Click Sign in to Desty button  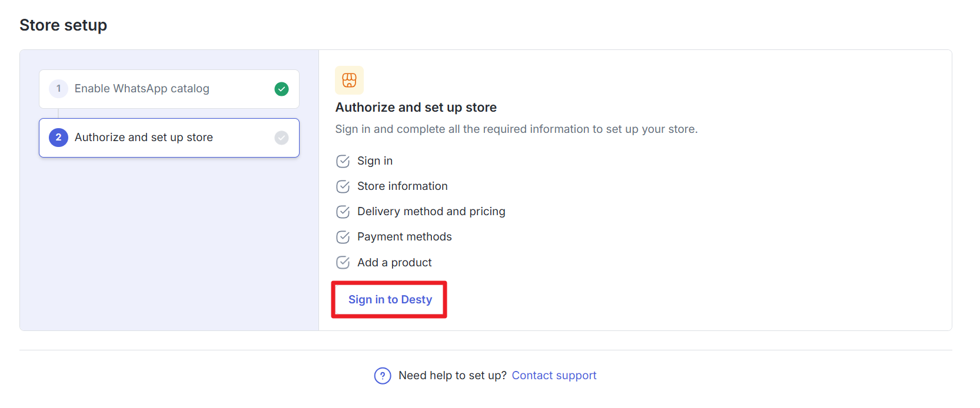[x=390, y=300]
